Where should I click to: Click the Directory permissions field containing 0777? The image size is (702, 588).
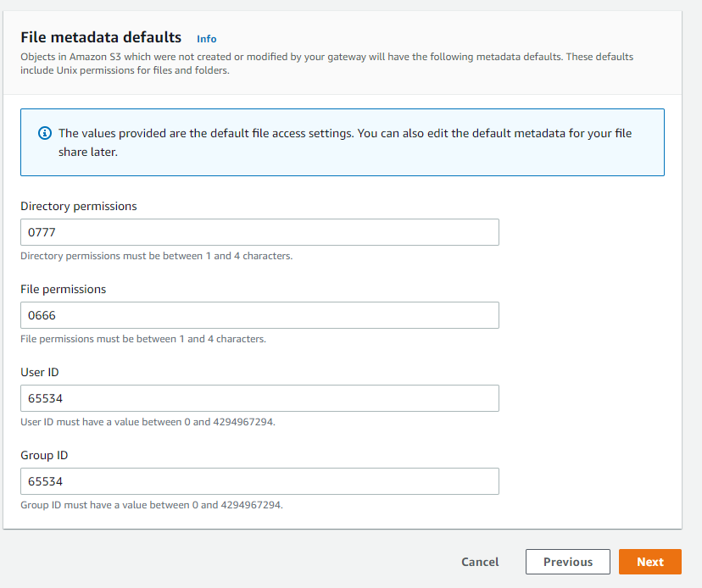[259, 232]
